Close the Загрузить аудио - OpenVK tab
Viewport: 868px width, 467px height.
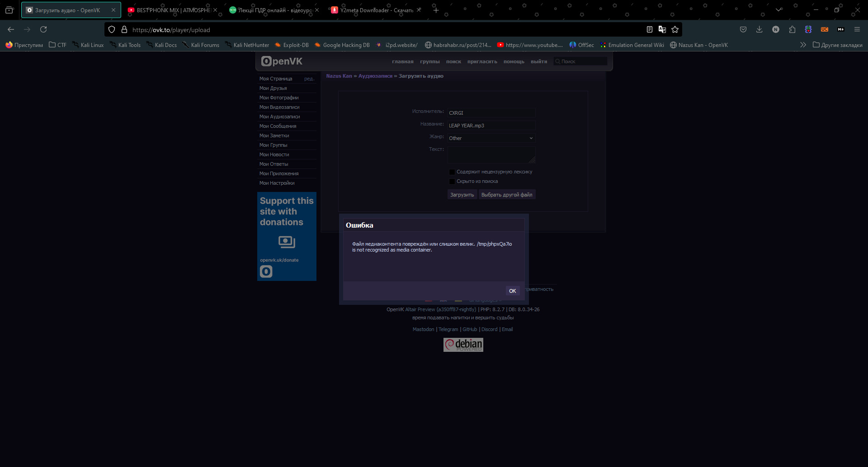point(113,10)
